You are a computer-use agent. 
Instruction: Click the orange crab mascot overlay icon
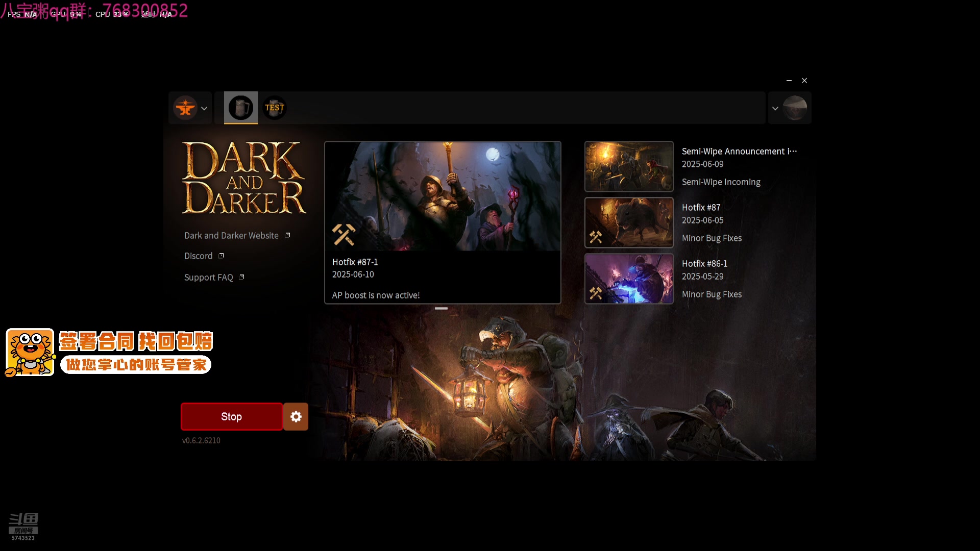click(30, 353)
